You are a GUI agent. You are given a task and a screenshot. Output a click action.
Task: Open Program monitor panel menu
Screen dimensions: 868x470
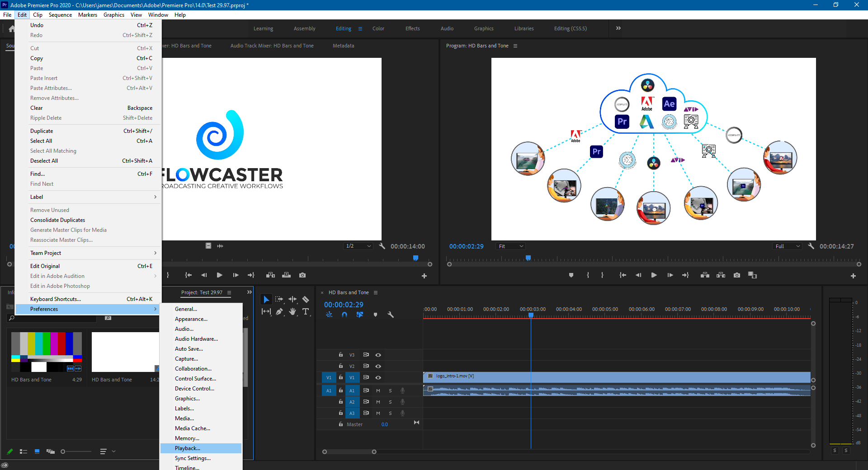tap(515, 46)
